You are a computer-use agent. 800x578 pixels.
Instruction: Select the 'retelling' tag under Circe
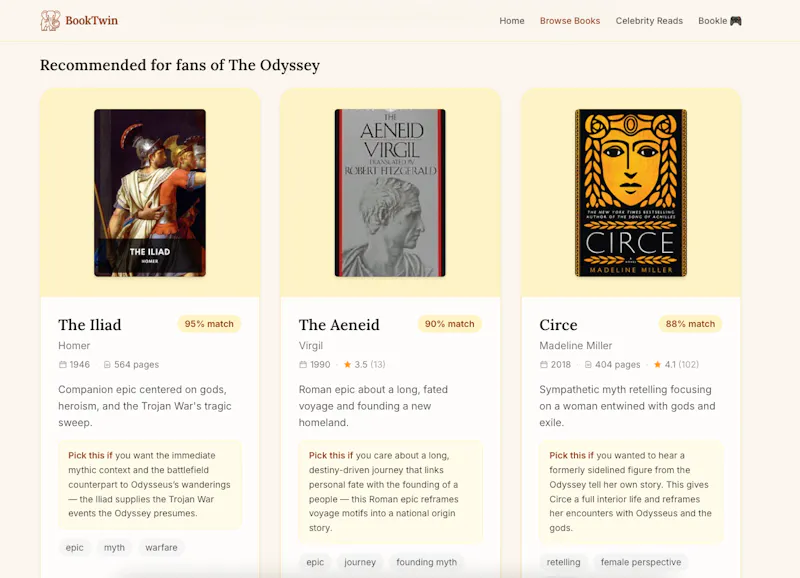tap(563, 562)
